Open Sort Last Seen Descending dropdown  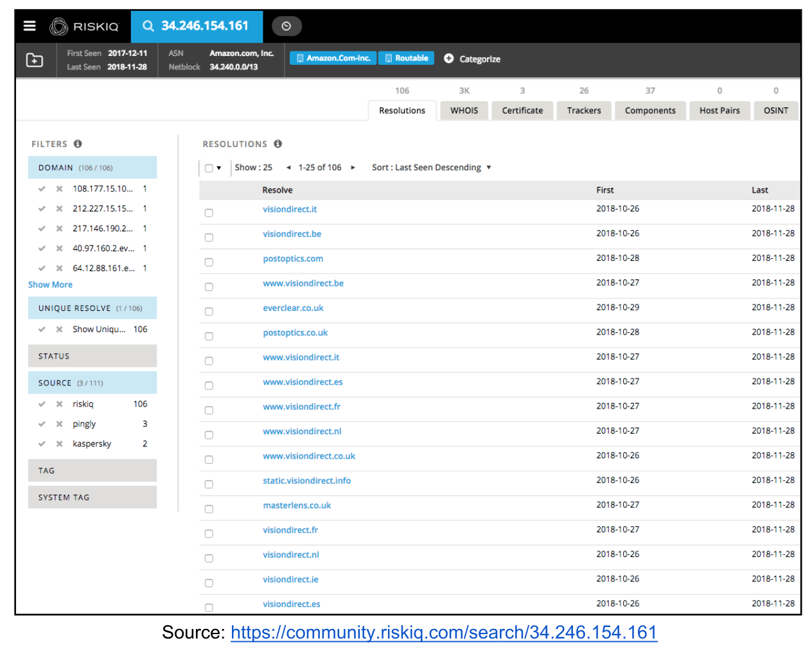[x=432, y=168]
